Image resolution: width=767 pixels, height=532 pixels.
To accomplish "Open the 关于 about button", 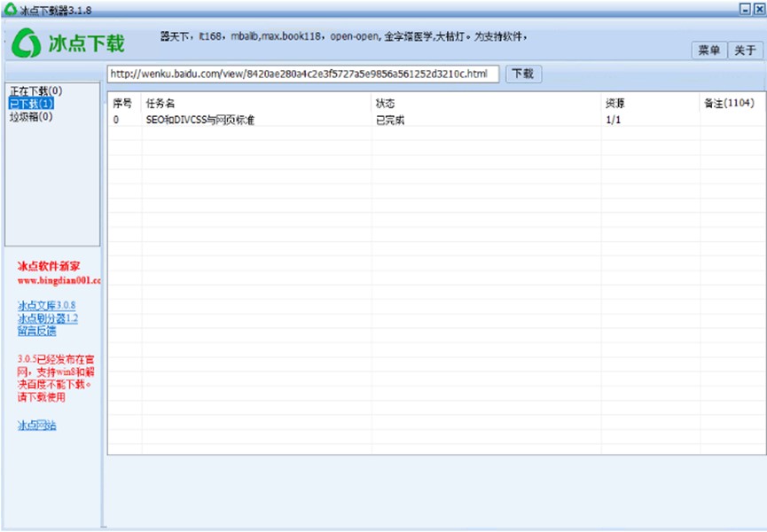I will point(745,50).
